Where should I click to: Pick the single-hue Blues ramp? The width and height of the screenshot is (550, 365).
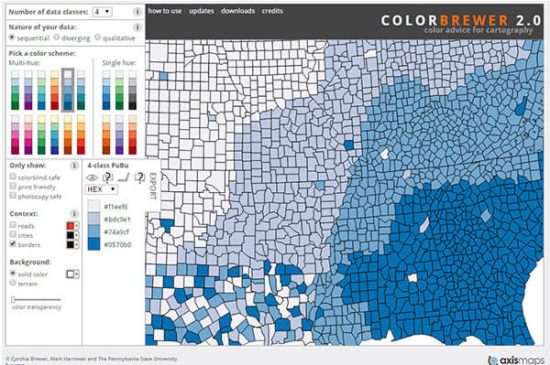(x=106, y=90)
